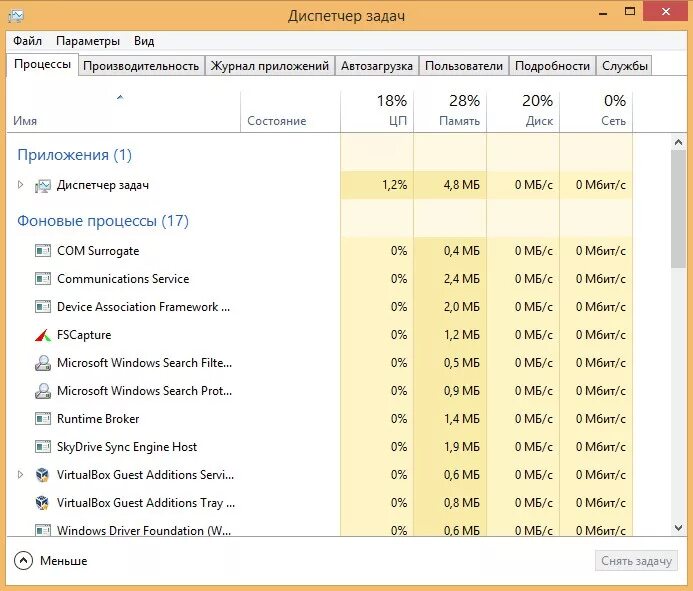The height and width of the screenshot is (591, 693).
Task: Click the scrollbar down arrow
Action: click(678, 528)
